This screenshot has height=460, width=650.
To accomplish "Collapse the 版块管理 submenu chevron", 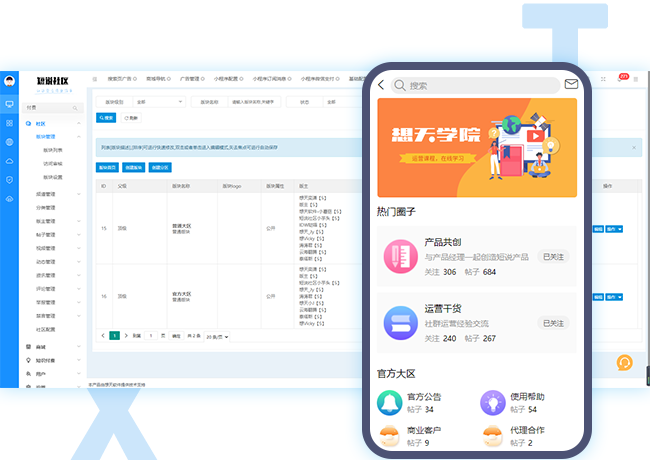I will pyautogui.click(x=79, y=137).
